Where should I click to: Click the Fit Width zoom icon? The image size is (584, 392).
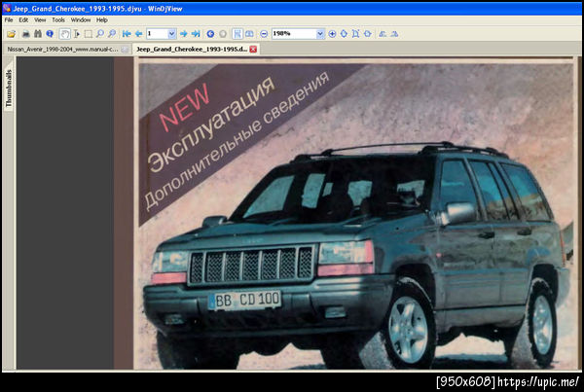click(x=368, y=34)
